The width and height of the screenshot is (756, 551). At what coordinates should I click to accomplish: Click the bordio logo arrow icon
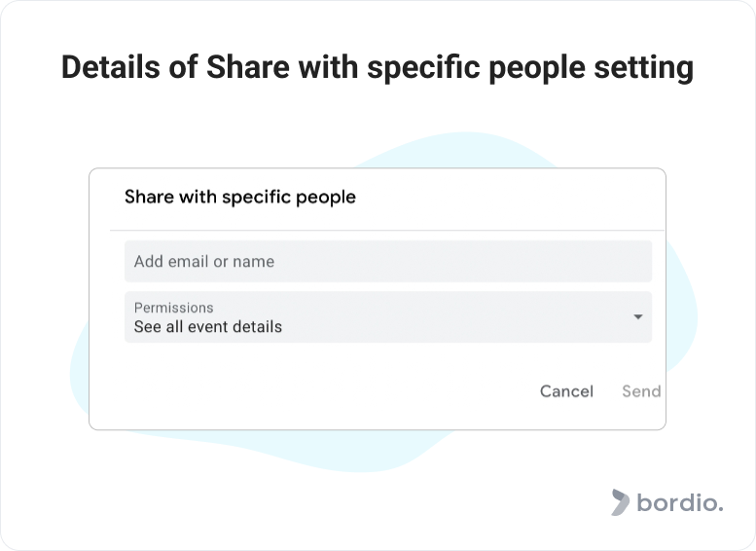(x=621, y=502)
